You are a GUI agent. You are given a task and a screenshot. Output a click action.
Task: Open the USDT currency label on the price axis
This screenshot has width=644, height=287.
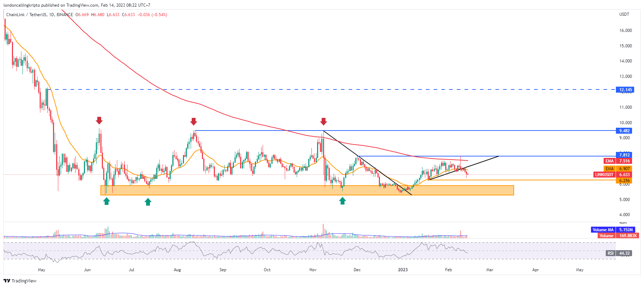coord(624,14)
